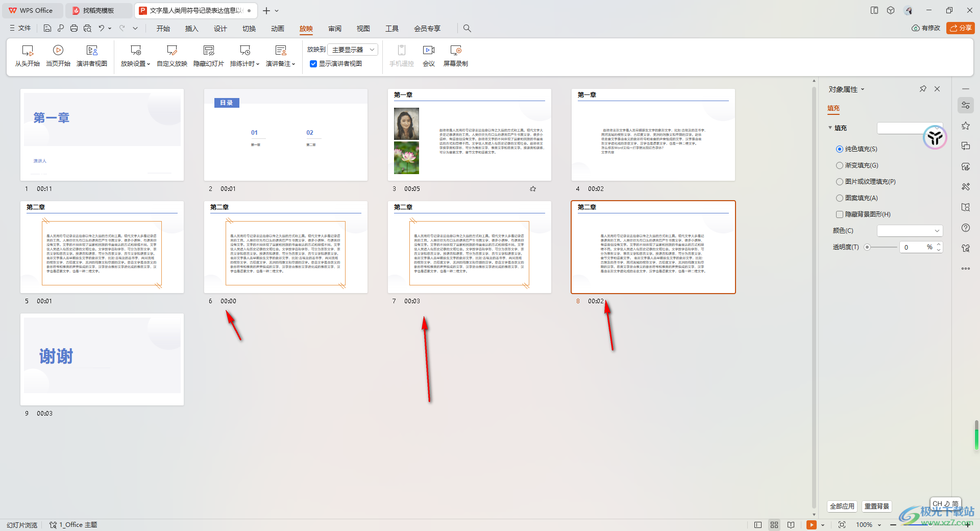Click the floating assistant round icon
Viewport: 980px width, 531px height.
click(935, 137)
